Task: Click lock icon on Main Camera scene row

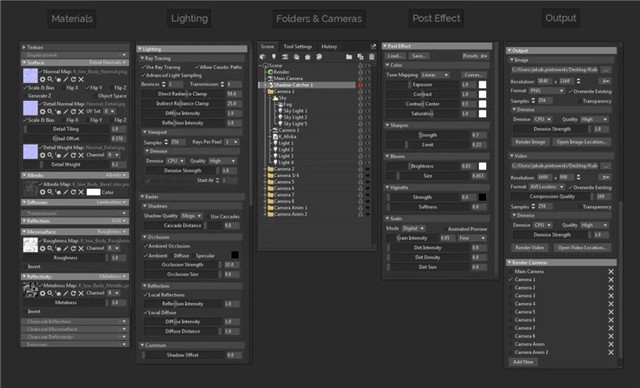Action: click(360, 78)
